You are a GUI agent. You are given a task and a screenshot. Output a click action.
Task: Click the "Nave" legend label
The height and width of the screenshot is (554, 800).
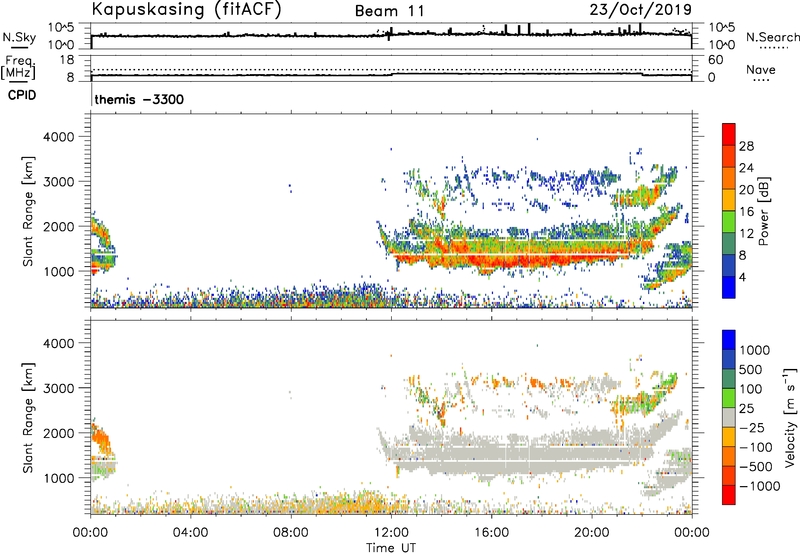pos(761,69)
